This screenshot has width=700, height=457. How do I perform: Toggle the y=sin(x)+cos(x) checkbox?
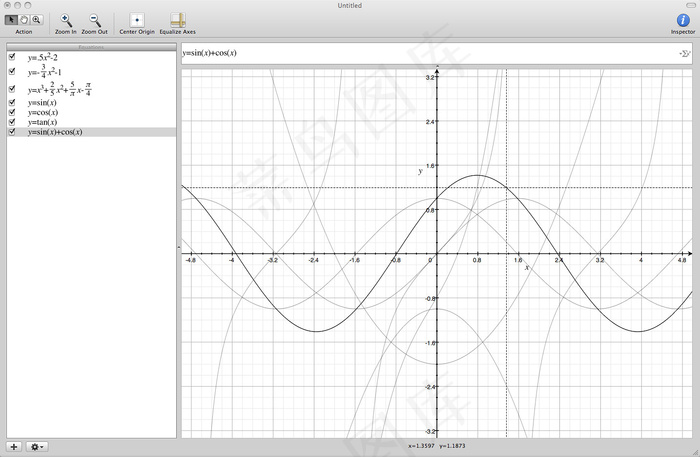12,132
